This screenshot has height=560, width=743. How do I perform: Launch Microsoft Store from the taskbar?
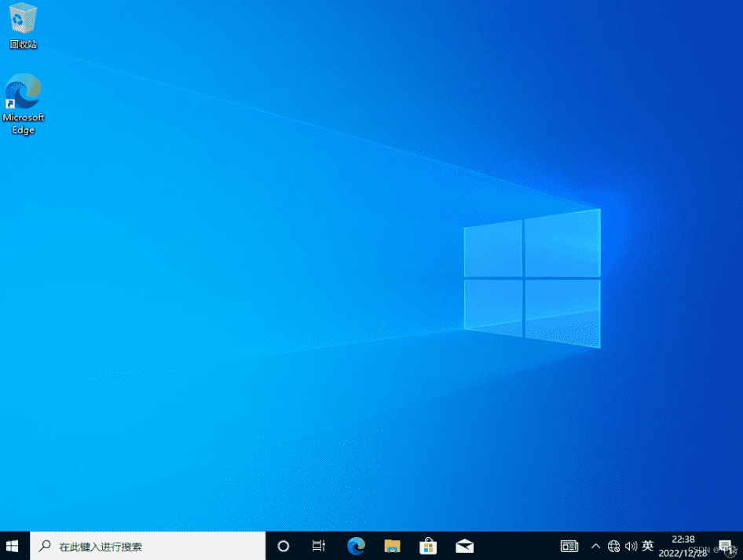tap(429, 546)
